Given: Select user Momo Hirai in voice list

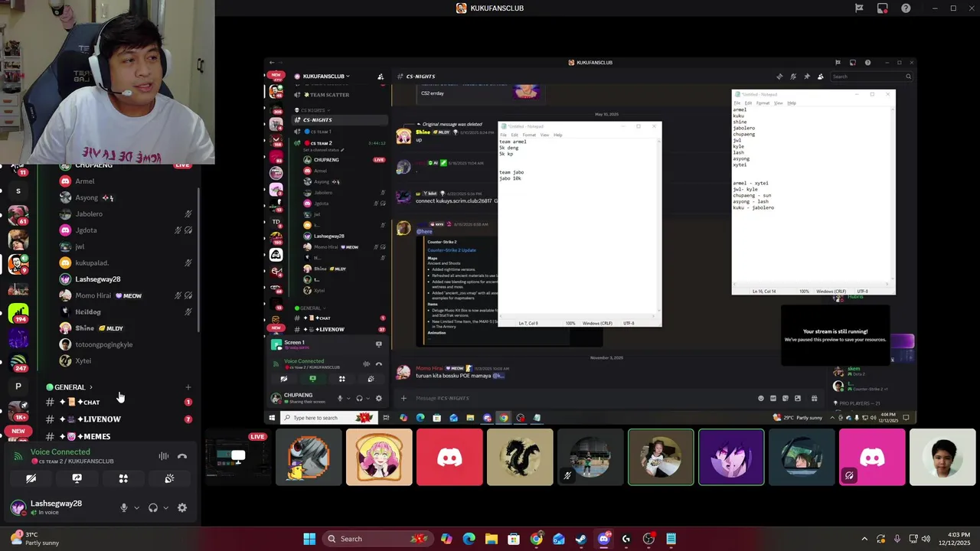Looking at the screenshot, I should 126,295.
